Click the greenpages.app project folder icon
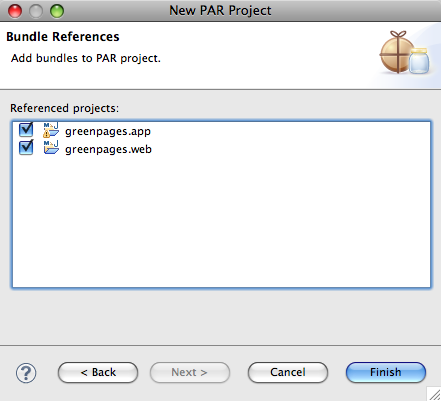The width and height of the screenshot is (441, 401). (x=51, y=130)
